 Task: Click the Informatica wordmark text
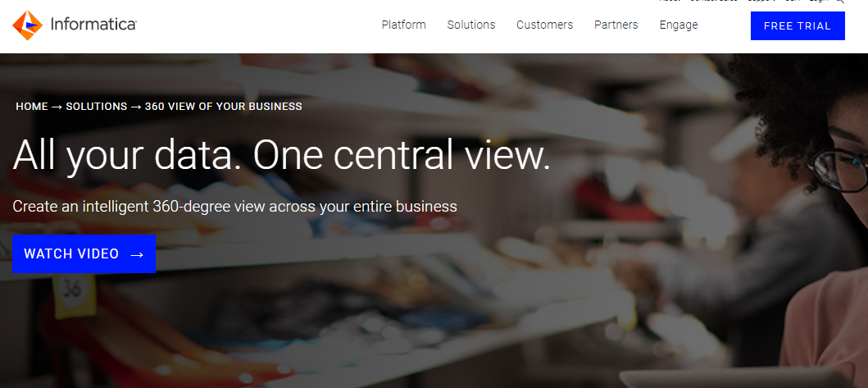[x=93, y=25]
